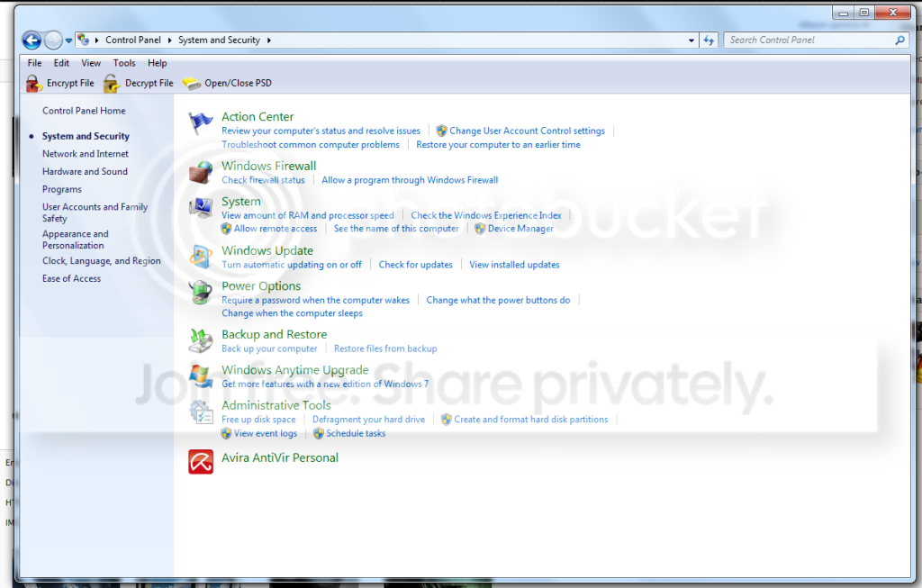The width and height of the screenshot is (922, 588).
Task: Click the Decrypt File padlock icon
Action: coord(112,84)
